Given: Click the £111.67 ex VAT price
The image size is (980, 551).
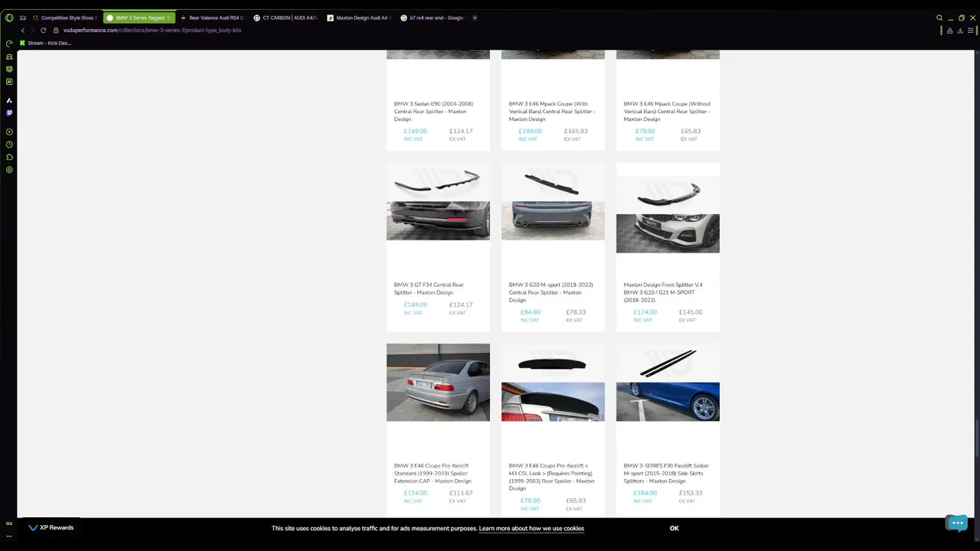Looking at the screenshot, I should 461,493.
